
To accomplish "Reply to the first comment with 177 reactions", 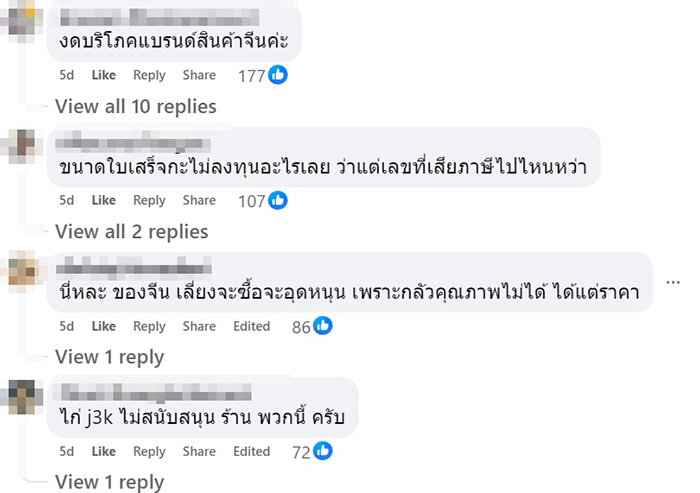I will coord(149,75).
